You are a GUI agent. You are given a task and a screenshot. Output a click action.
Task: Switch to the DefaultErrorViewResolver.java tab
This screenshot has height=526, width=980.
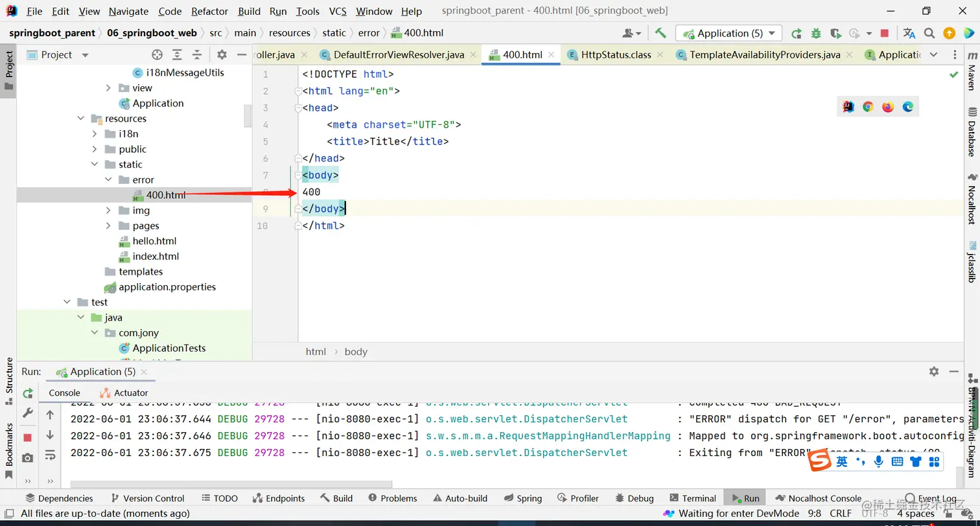coord(399,55)
